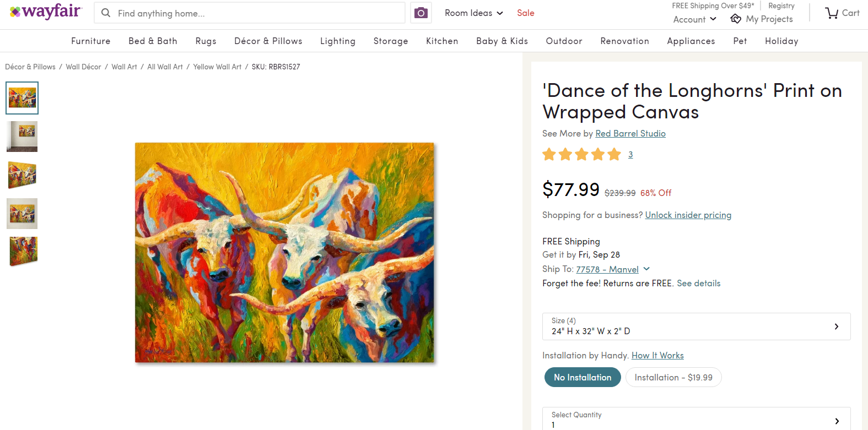Click the magnifying glass search icon
The image size is (868, 430).
(106, 13)
